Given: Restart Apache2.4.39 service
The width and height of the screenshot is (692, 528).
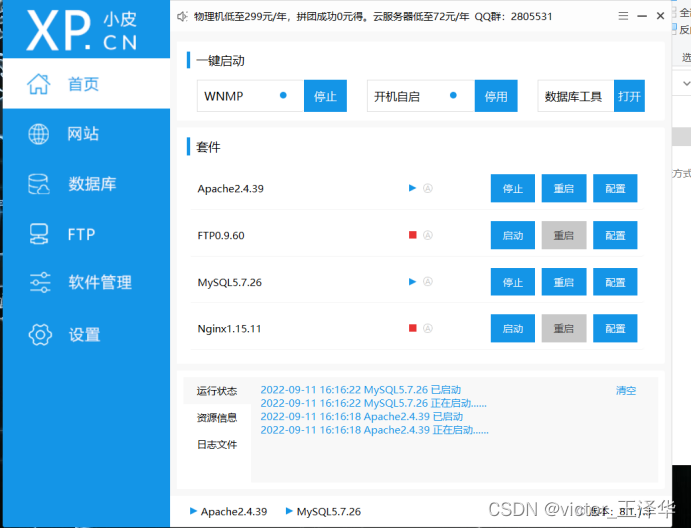Looking at the screenshot, I should 564,189.
